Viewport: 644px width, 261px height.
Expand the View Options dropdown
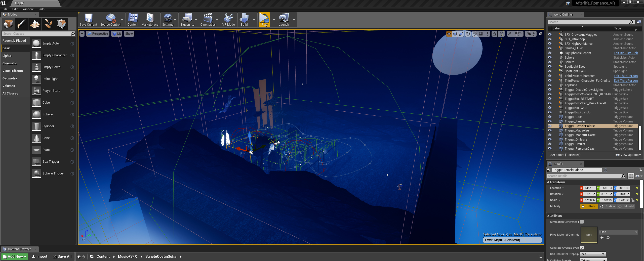(x=628, y=155)
